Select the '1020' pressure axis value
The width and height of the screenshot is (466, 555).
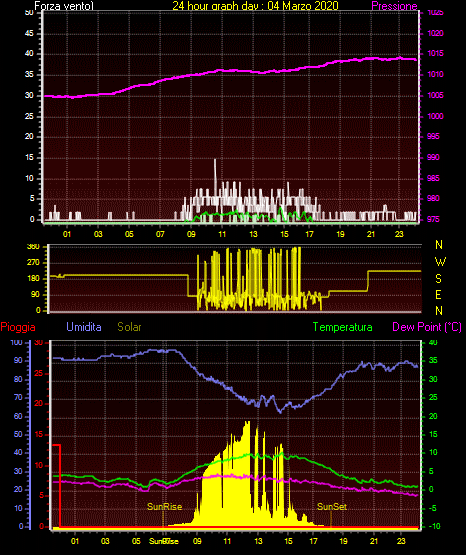pos(435,33)
